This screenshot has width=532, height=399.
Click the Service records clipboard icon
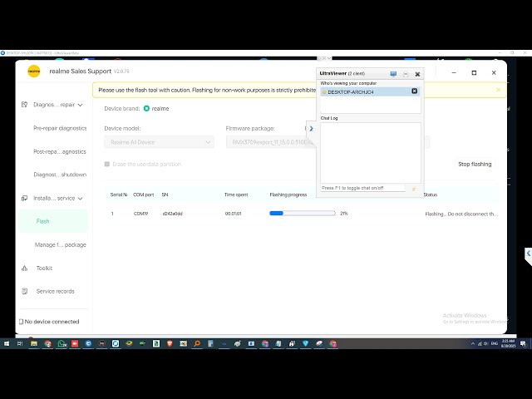click(x=24, y=291)
